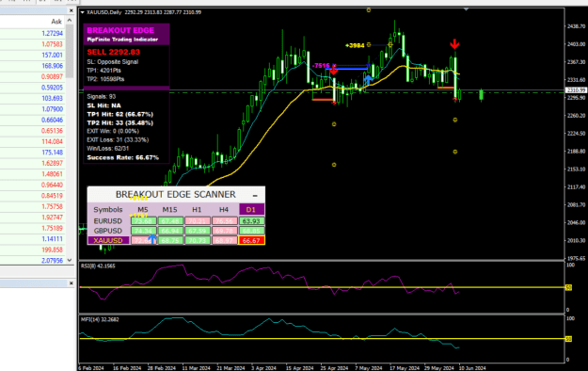Viewport: 588px width, 371px height.
Task: Click the Market Watch vertical scrollbar thumb
Action: pyautogui.click(x=70, y=52)
